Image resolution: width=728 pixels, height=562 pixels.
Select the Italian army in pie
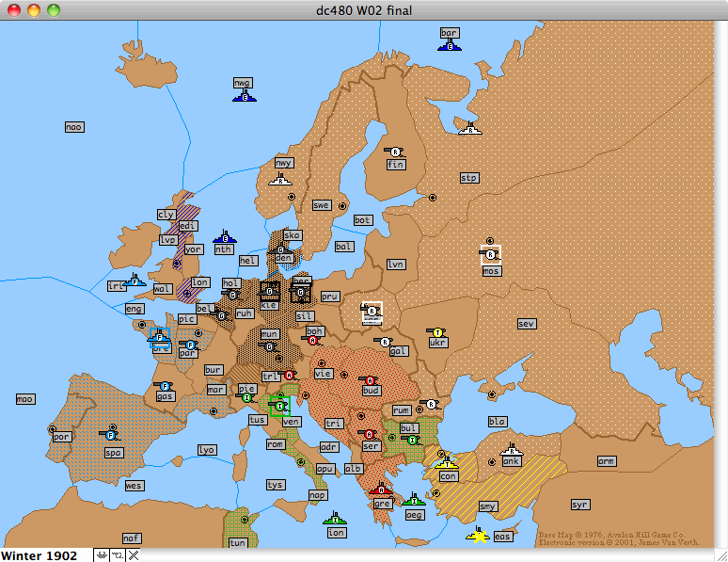pyautogui.click(x=247, y=397)
